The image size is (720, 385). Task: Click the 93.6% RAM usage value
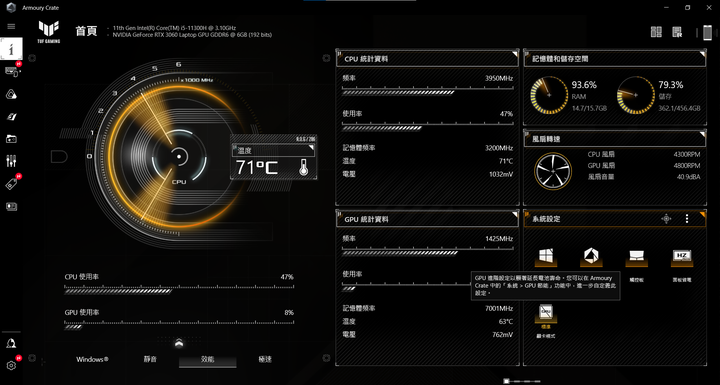[x=584, y=85]
